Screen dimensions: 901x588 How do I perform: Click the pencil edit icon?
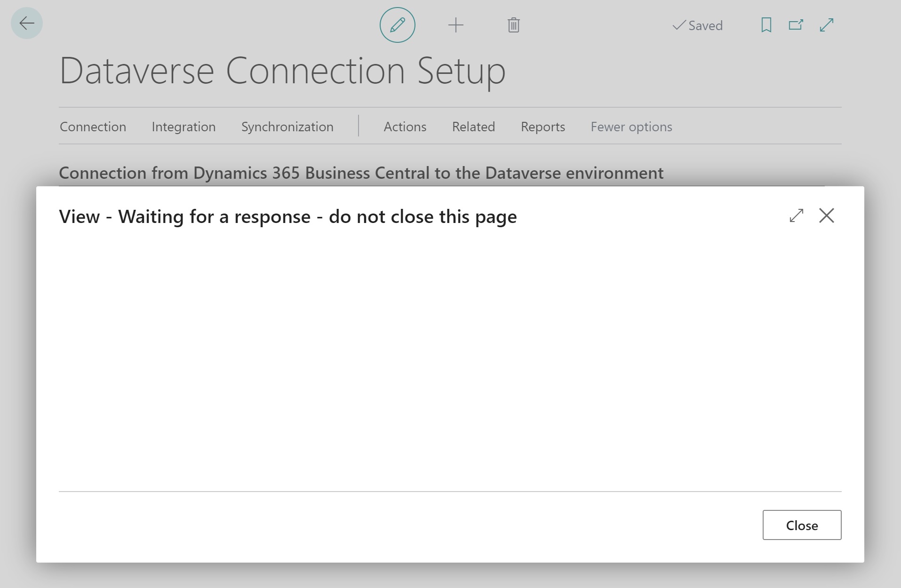tap(397, 25)
